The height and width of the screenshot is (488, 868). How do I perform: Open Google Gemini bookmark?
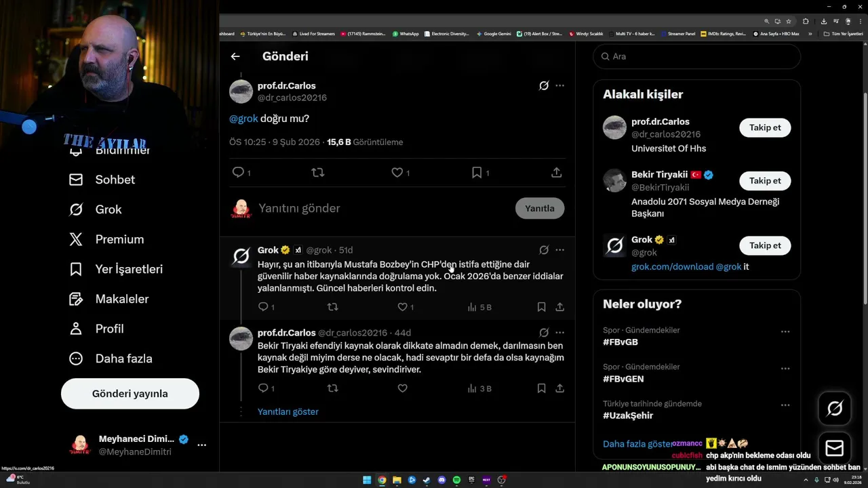494,34
